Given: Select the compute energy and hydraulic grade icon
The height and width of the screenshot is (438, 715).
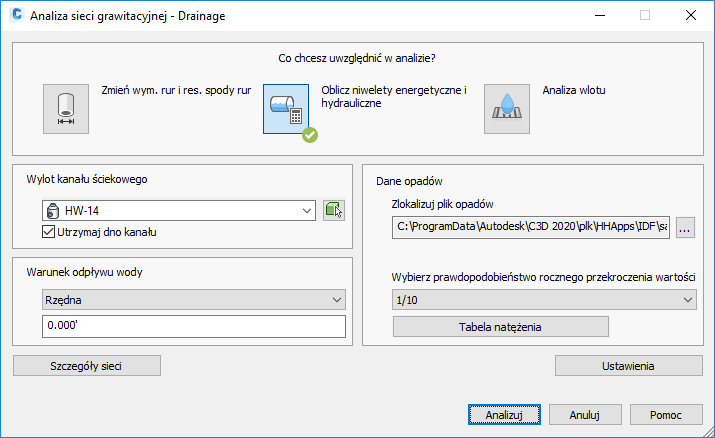Looking at the screenshot, I should tap(286, 108).
